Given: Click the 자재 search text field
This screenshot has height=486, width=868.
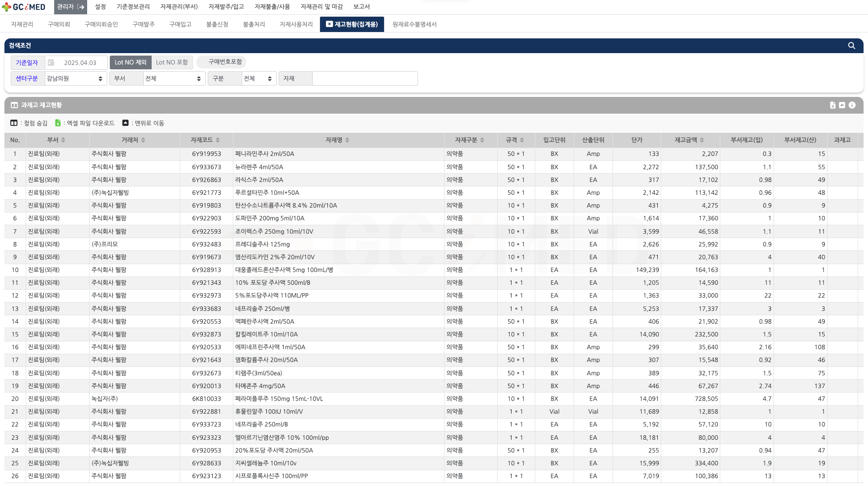Looking at the screenshot, I should (364, 79).
